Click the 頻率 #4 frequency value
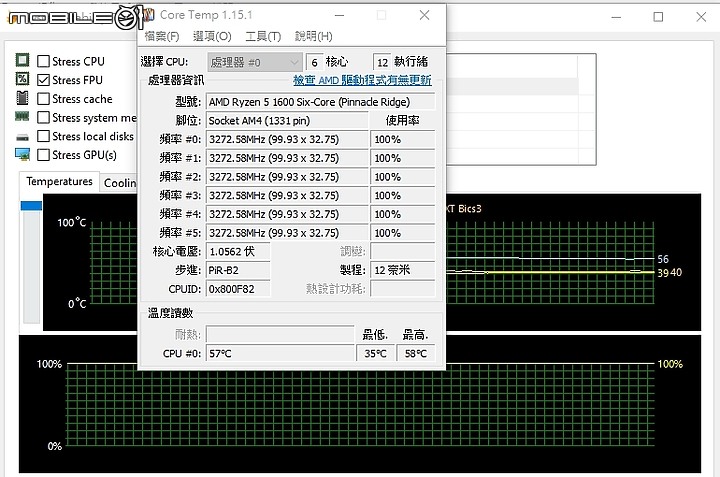Screen dimensions: 720x477 [x=287, y=214]
